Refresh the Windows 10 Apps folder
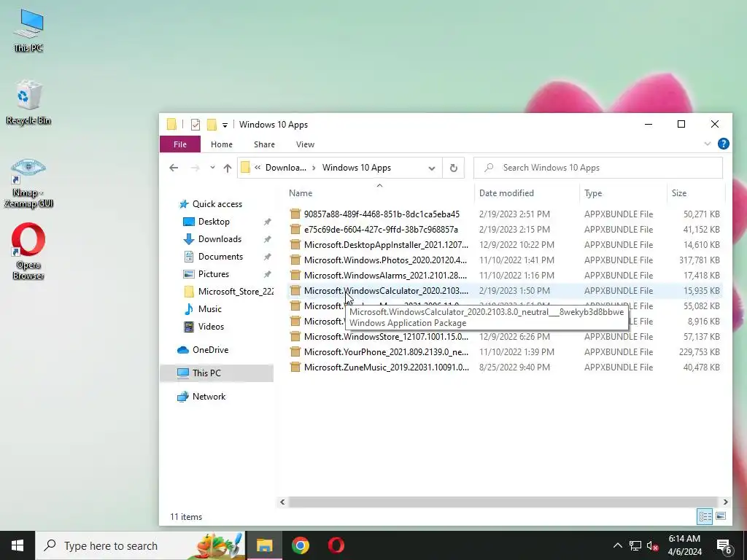Screen dimensions: 747x560 pos(453,168)
